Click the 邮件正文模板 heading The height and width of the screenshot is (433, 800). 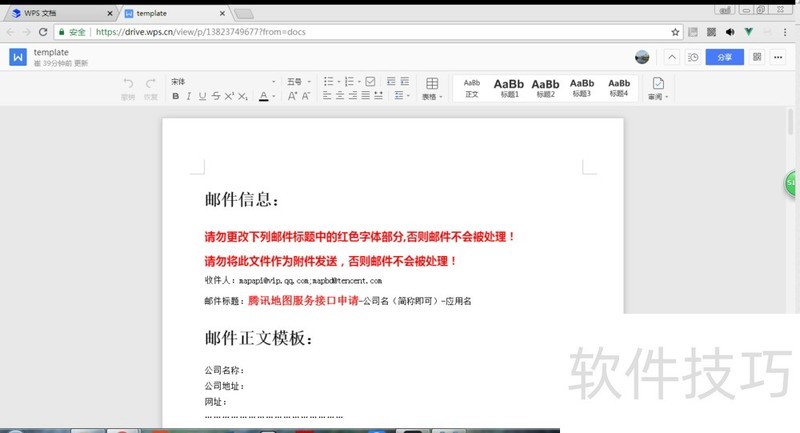(259, 338)
